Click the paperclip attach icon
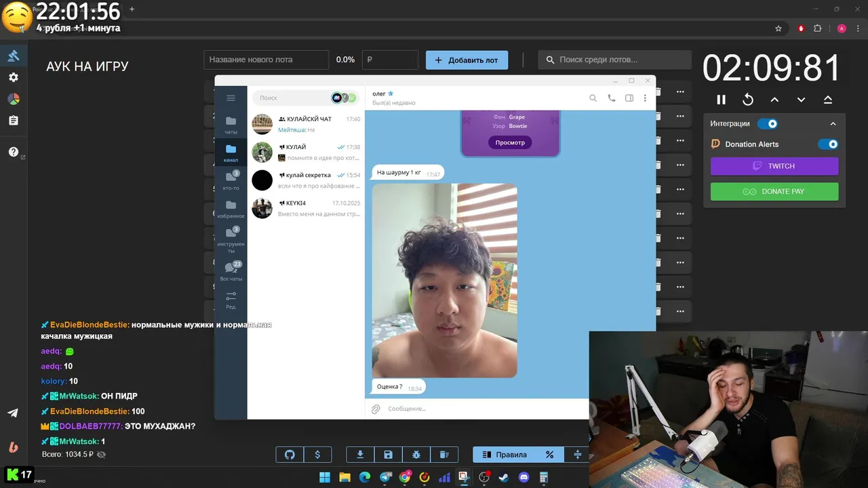This screenshot has width=868, height=488. point(376,409)
